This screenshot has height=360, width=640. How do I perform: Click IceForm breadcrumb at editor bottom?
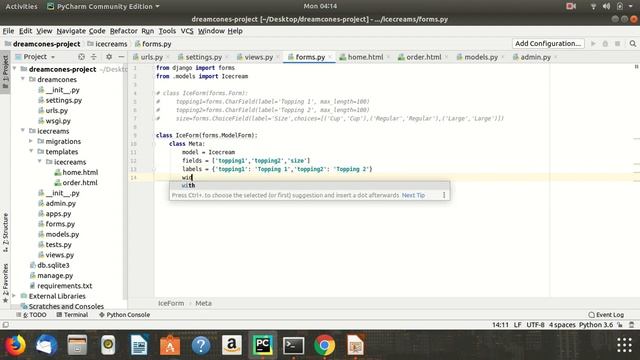[x=171, y=303]
